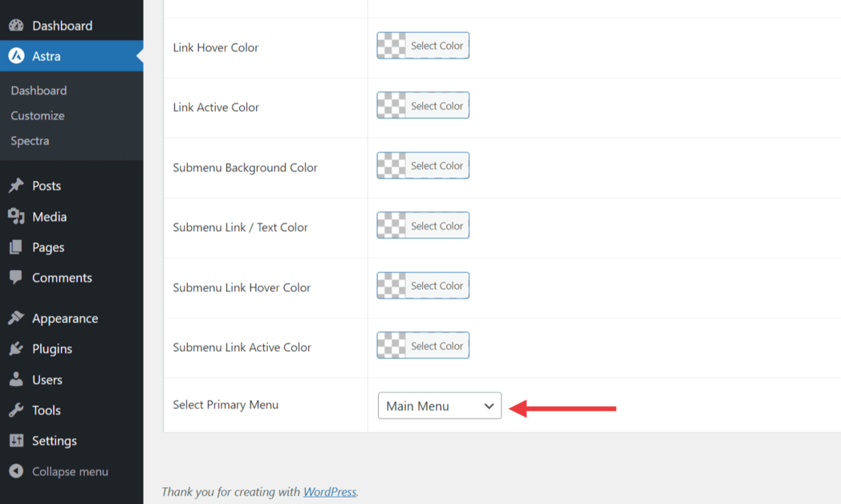Click the Pages icon in sidebar
The image size is (841, 504).
[x=16, y=247]
